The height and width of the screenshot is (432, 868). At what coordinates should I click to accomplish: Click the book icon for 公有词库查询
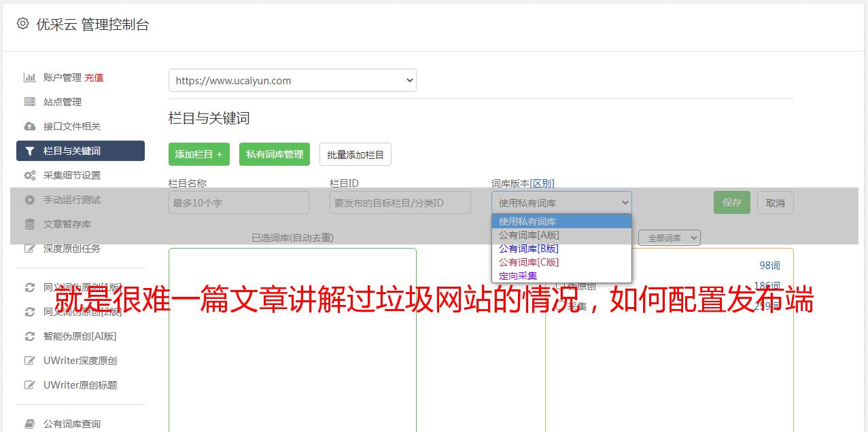click(29, 424)
